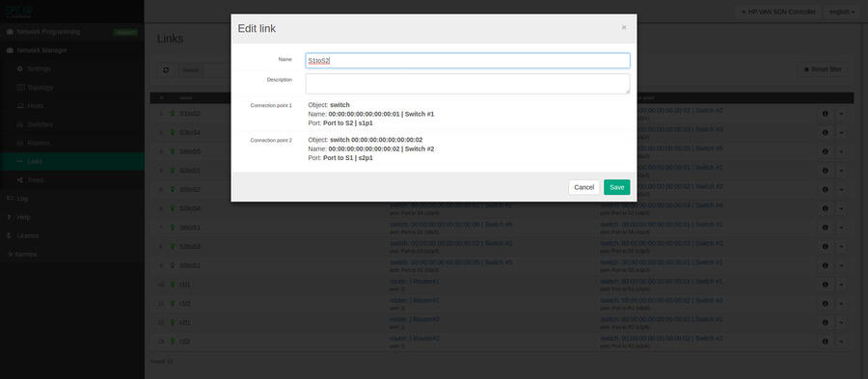Click green status icon of S6toS1 row
This screenshot has height=379, width=868.
point(173,228)
